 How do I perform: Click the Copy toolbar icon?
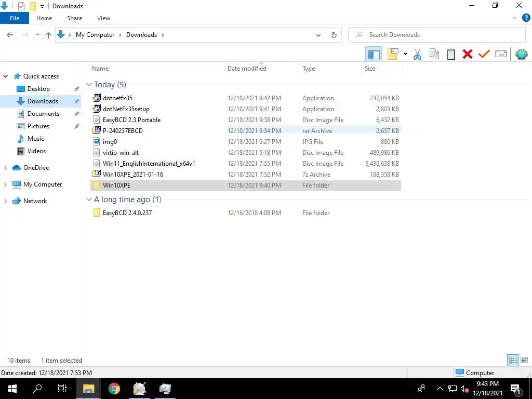(x=434, y=54)
